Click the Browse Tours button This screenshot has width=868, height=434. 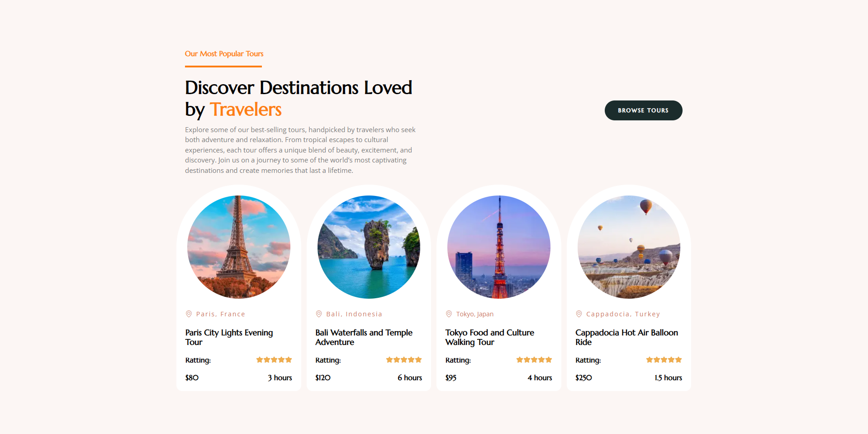pos(643,110)
